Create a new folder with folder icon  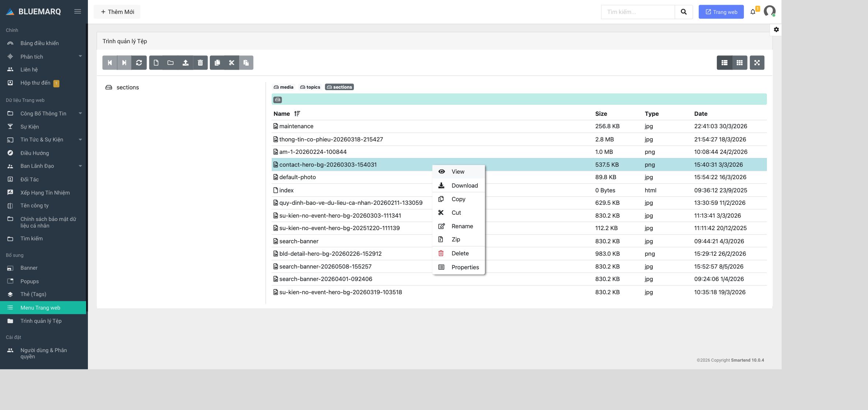171,63
